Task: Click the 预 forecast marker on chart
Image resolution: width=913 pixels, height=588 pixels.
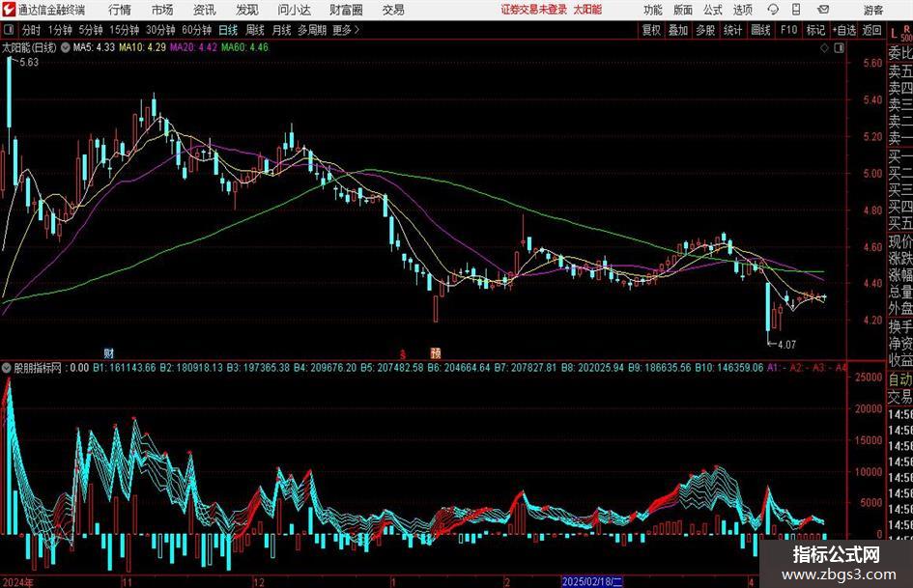Action: [436, 352]
